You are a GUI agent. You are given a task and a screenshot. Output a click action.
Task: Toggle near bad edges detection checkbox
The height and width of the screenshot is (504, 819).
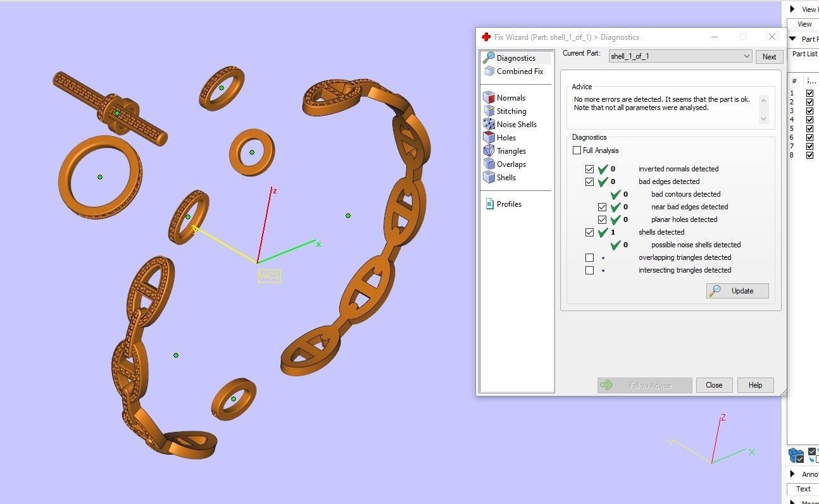(603, 207)
